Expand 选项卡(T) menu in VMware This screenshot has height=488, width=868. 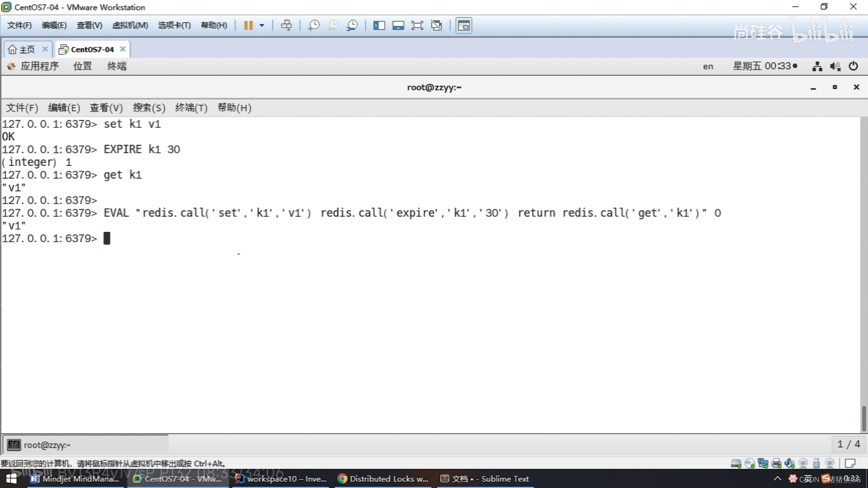[x=173, y=25]
